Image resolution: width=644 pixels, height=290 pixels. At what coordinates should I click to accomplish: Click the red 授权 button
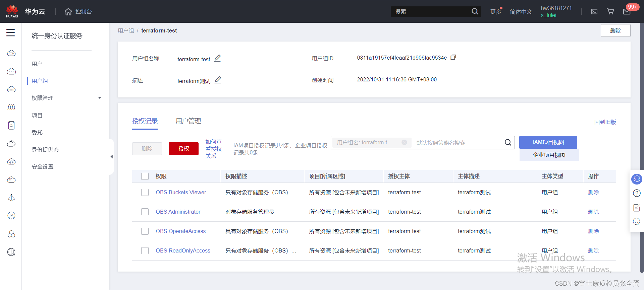click(183, 148)
